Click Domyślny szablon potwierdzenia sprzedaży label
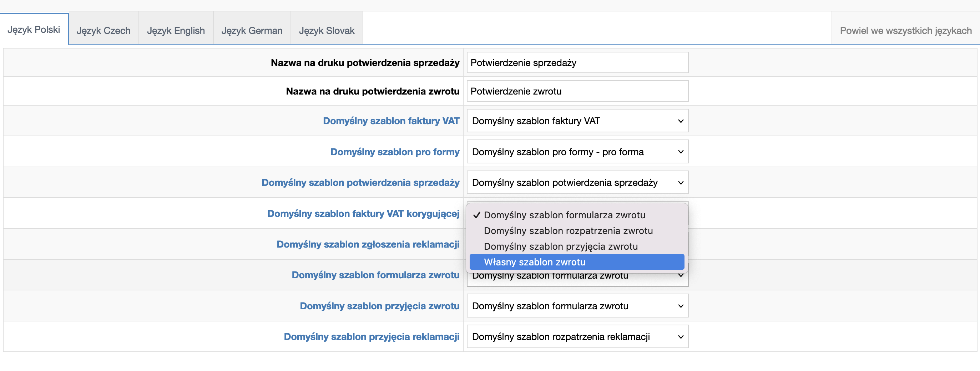The width and height of the screenshot is (980, 371). (x=360, y=182)
